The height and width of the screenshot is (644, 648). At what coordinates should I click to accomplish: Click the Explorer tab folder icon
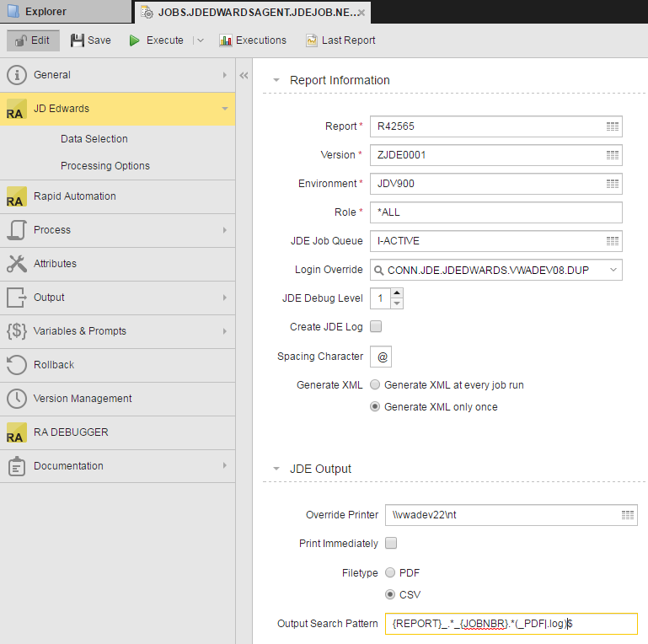[x=13, y=12]
